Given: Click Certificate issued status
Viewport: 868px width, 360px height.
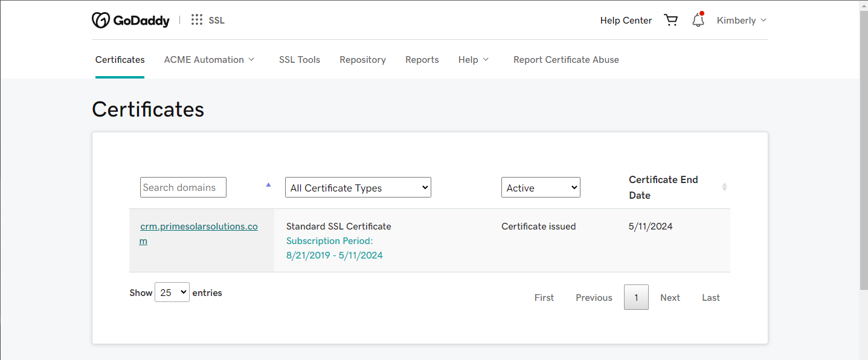Looking at the screenshot, I should point(539,227).
